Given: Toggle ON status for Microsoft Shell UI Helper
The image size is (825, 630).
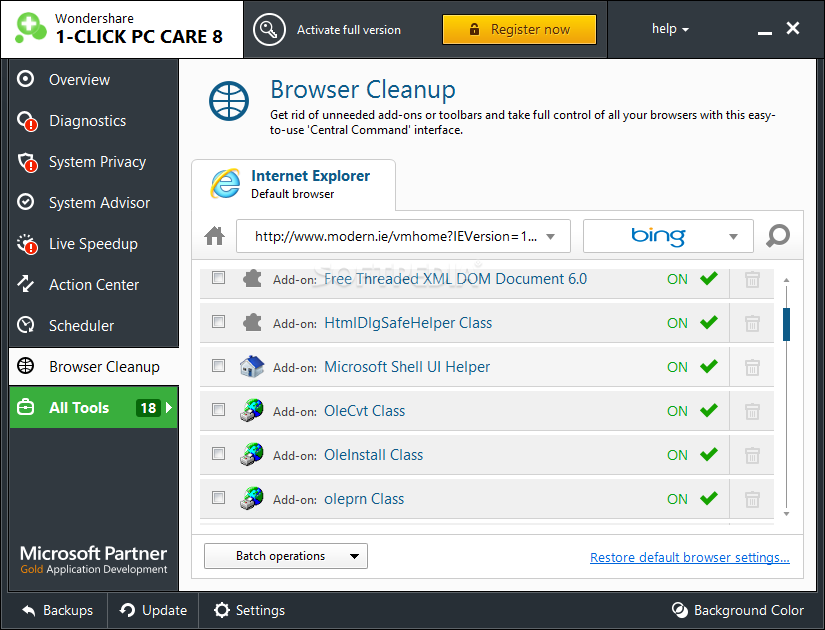Looking at the screenshot, I should pyautogui.click(x=692, y=367).
